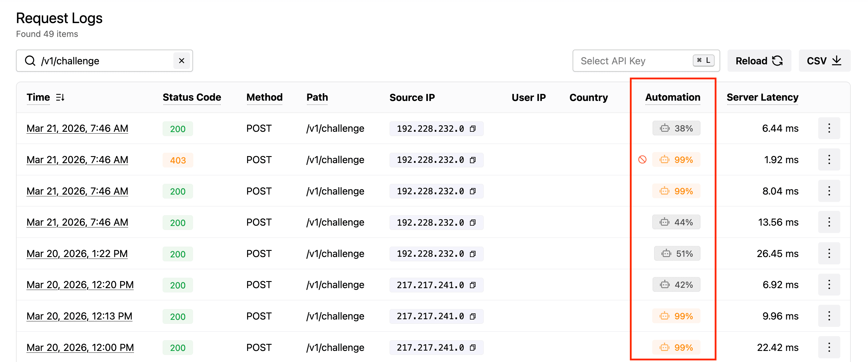The width and height of the screenshot is (868, 362).
Task: Click the blocked icon next to 99% badge
Action: [642, 159]
